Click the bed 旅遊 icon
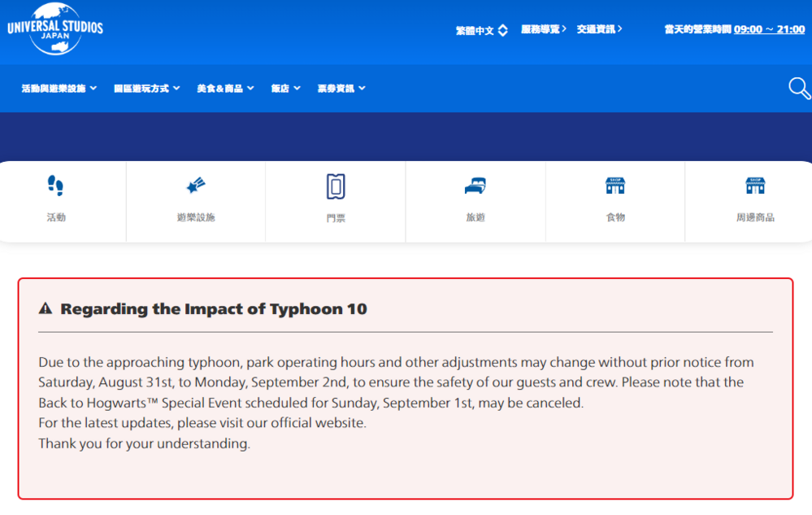Screen dimensions: 812x515 pos(475,185)
